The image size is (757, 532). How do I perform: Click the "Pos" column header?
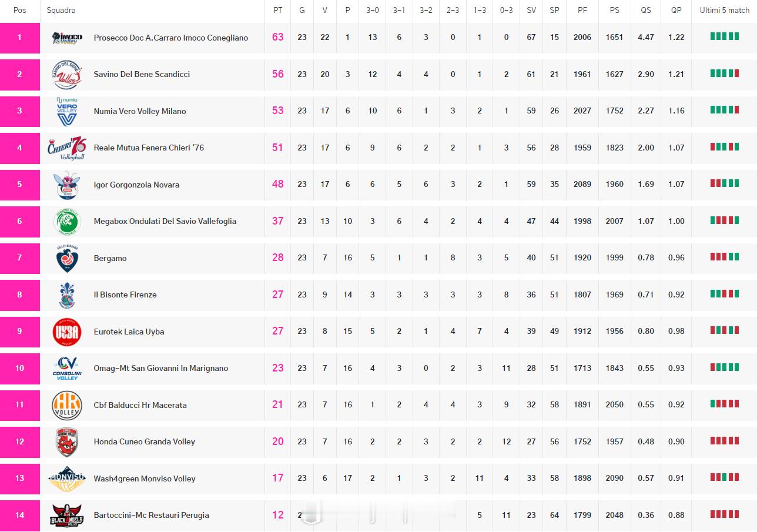pyautogui.click(x=19, y=10)
